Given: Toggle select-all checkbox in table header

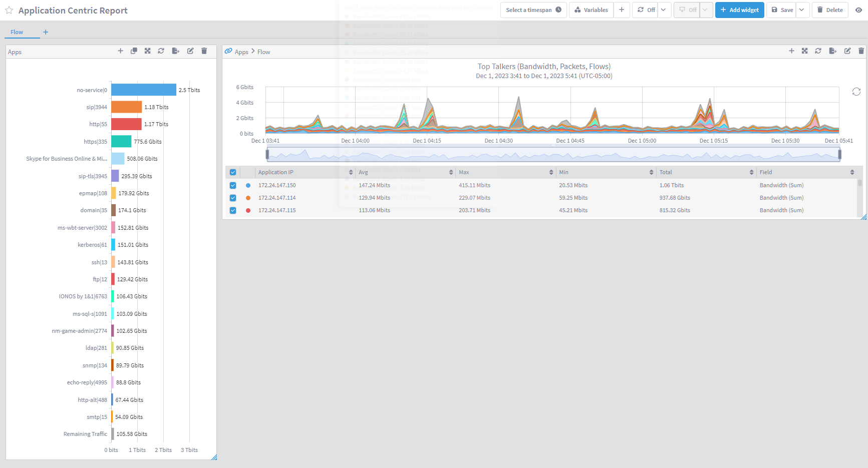Looking at the screenshot, I should [233, 172].
